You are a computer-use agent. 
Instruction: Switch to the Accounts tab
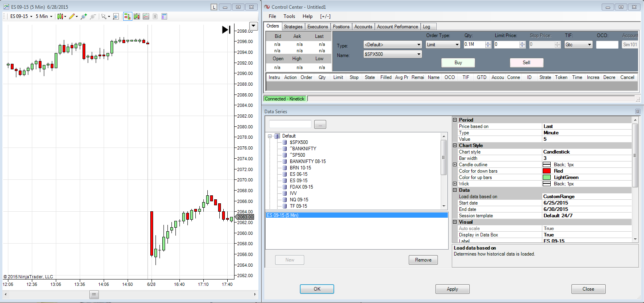(x=363, y=27)
